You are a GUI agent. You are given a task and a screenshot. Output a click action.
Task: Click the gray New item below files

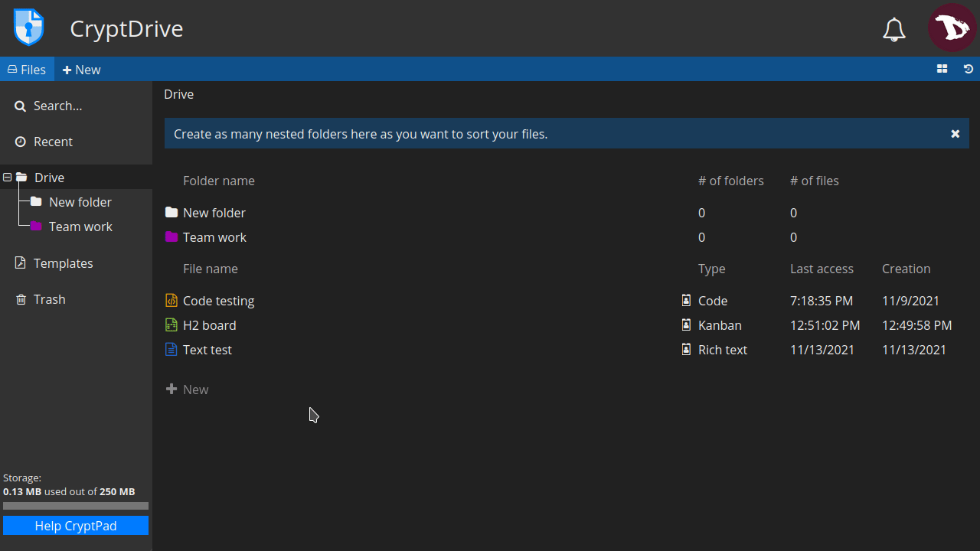tap(188, 390)
